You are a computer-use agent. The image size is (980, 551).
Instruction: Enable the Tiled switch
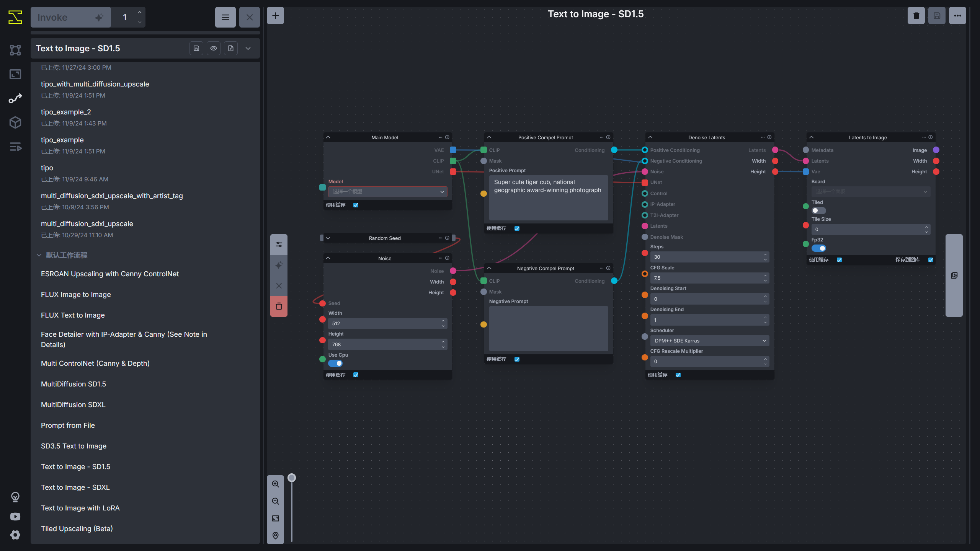pos(818,211)
